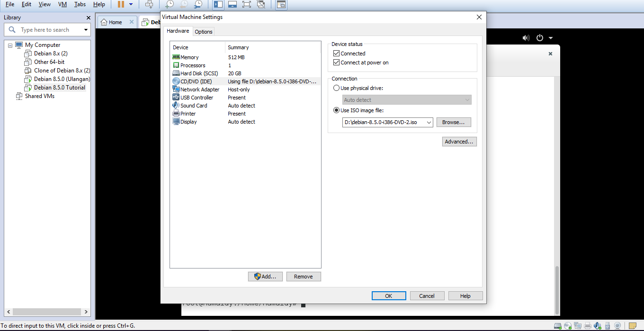Select Display device row
The image size is (644, 331).
click(245, 122)
